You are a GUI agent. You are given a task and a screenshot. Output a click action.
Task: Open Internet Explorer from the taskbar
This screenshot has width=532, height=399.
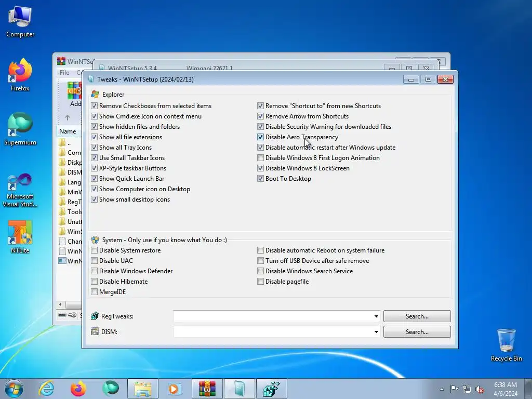tap(46, 389)
